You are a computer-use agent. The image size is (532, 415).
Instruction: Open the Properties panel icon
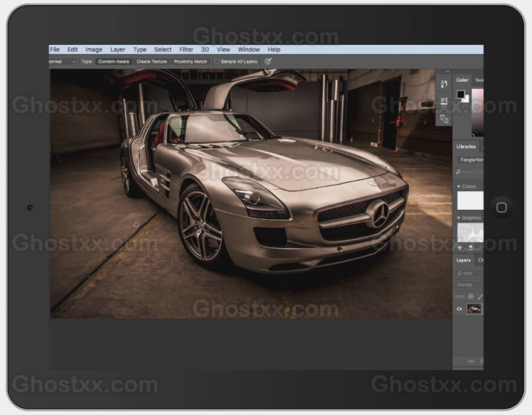[444, 101]
